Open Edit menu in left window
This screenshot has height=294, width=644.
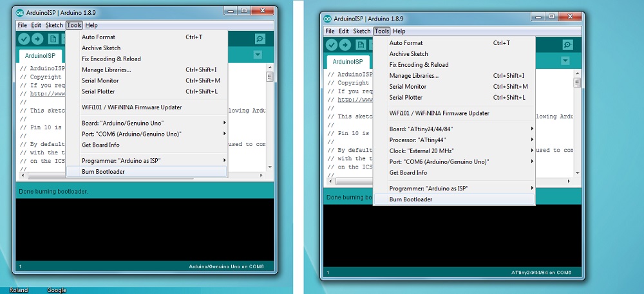(x=36, y=26)
